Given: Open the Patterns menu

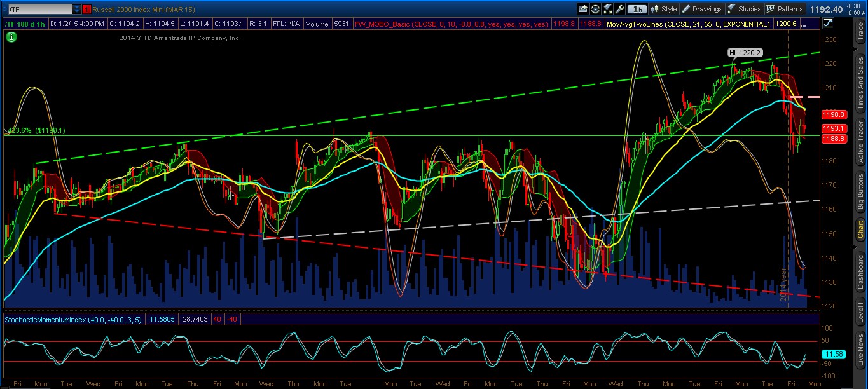Looking at the screenshot, I should point(785,9).
